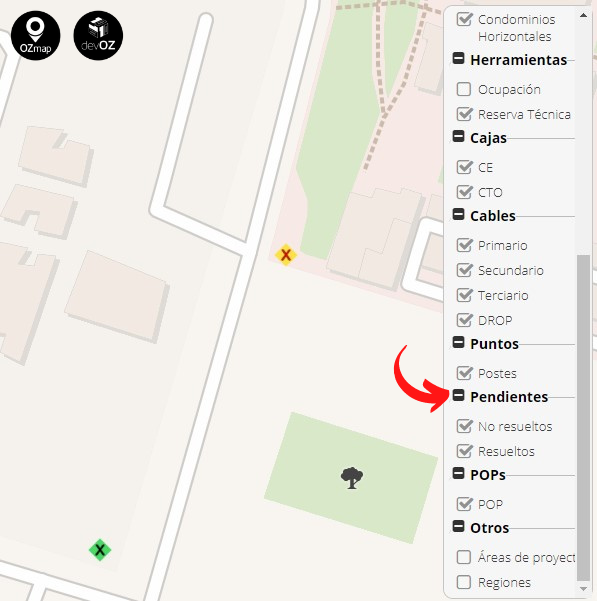This screenshot has height=601, width=597.
Task: Enable the Ocupación checkbox
Action: click(x=464, y=89)
